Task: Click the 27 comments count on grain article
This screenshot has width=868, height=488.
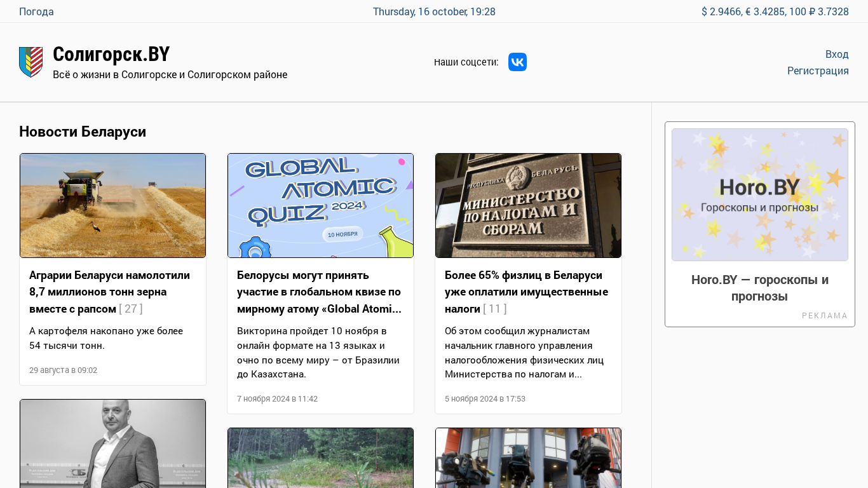Action: (x=131, y=309)
